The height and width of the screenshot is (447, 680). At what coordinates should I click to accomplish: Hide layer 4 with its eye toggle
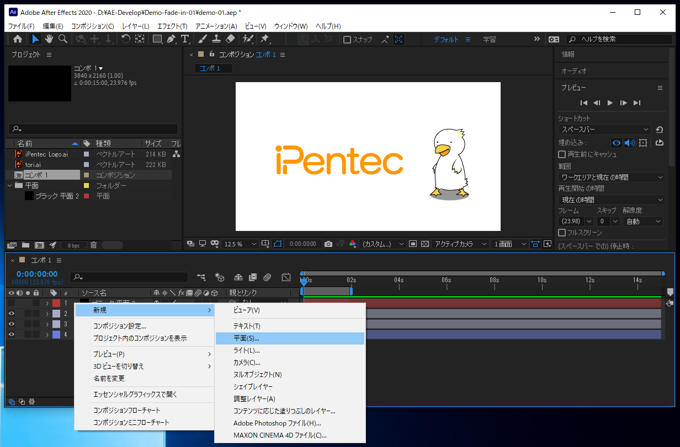[x=12, y=334]
